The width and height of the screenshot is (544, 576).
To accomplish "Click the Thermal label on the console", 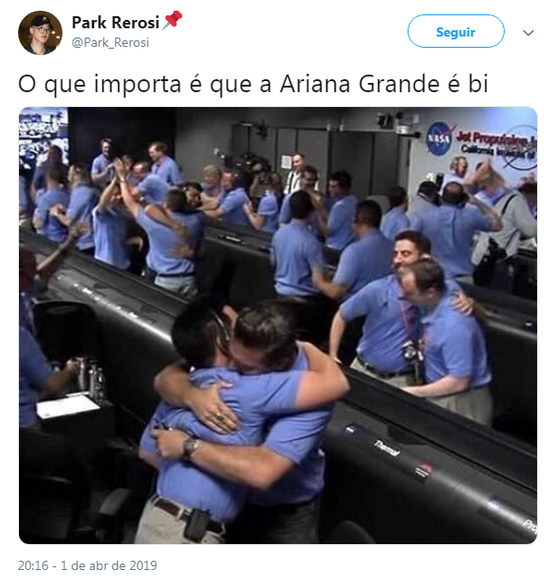I will [386, 448].
